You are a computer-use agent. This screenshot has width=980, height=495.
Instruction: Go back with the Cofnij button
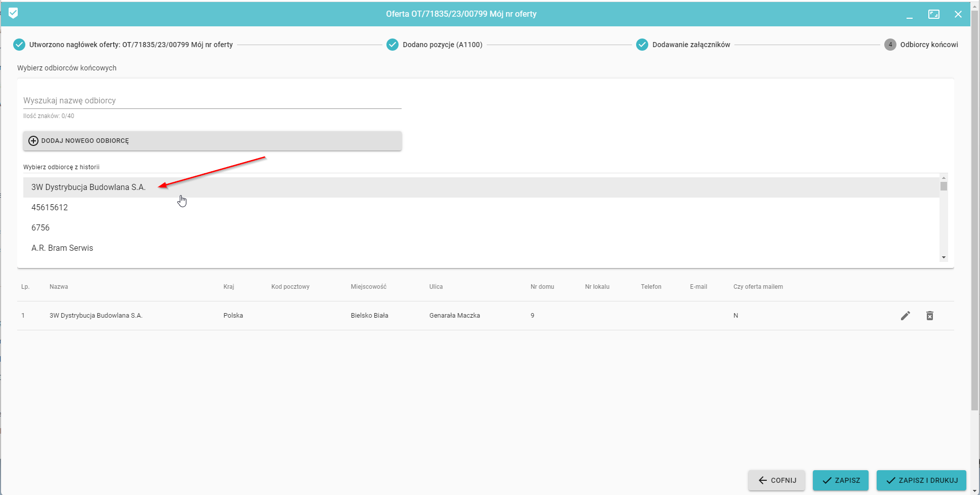(776, 480)
